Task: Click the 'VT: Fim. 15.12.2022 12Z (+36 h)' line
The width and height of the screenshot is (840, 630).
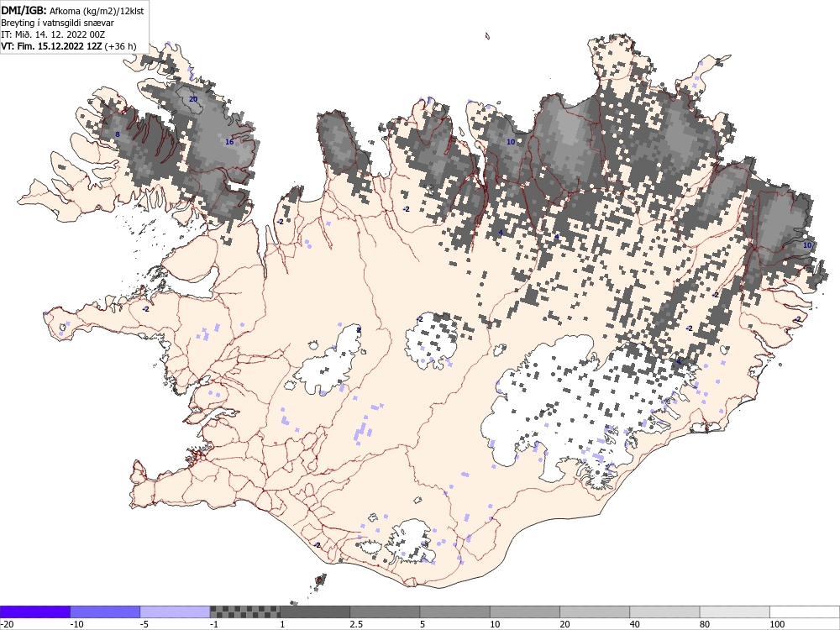Action: point(69,46)
